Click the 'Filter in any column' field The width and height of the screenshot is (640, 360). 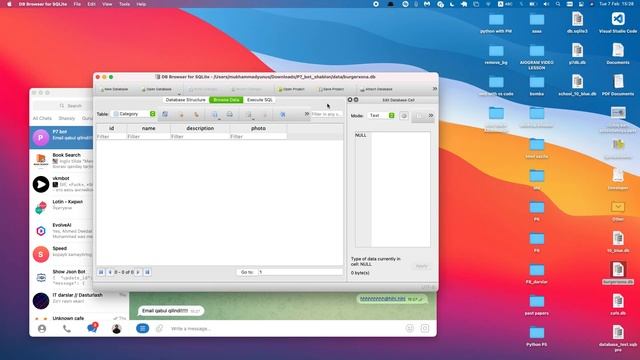click(x=326, y=114)
